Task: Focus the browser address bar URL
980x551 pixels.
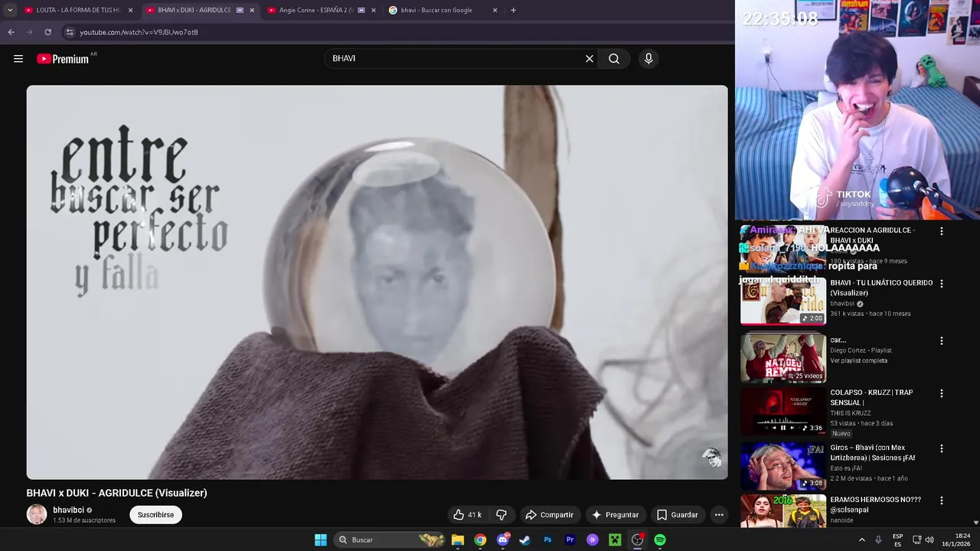Action: click(x=139, y=32)
